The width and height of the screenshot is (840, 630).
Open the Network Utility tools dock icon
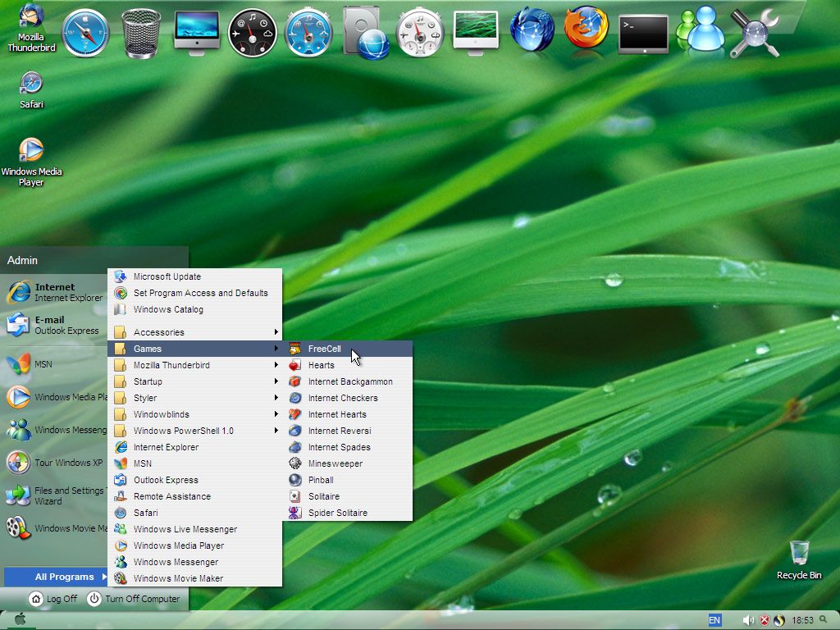coord(755,33)
